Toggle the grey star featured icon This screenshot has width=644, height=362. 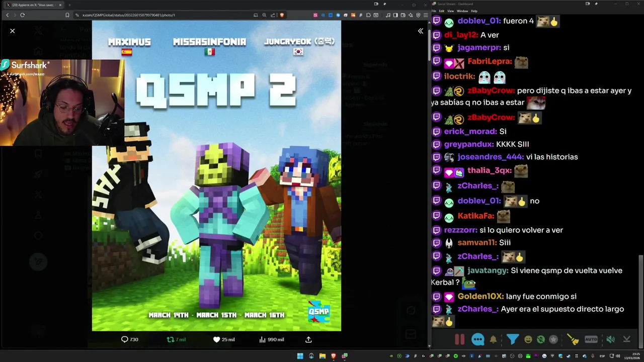[553, 339]
